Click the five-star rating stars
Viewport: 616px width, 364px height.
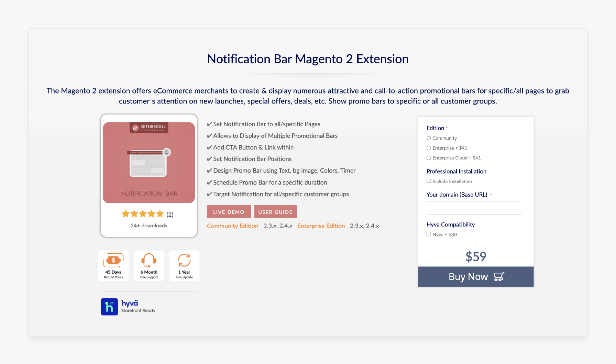coord(143,214)
